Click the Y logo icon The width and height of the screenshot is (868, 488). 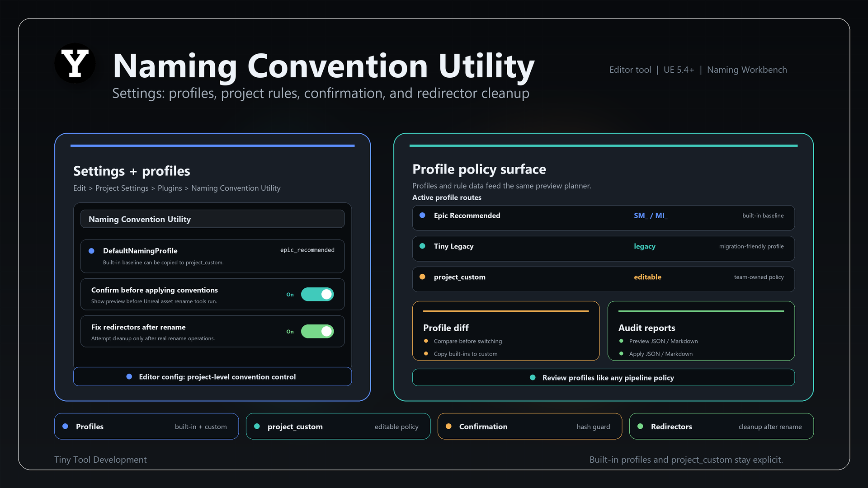pyautogui.click(x=75, y=63)
